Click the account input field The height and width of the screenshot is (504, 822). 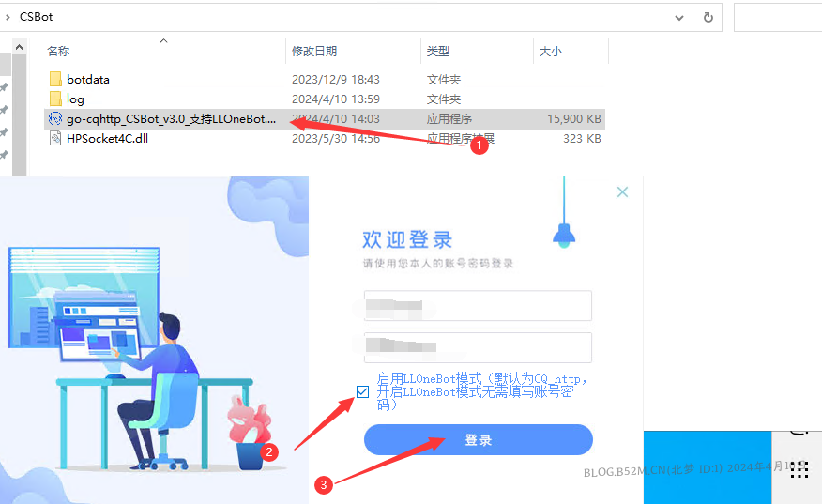478,306
